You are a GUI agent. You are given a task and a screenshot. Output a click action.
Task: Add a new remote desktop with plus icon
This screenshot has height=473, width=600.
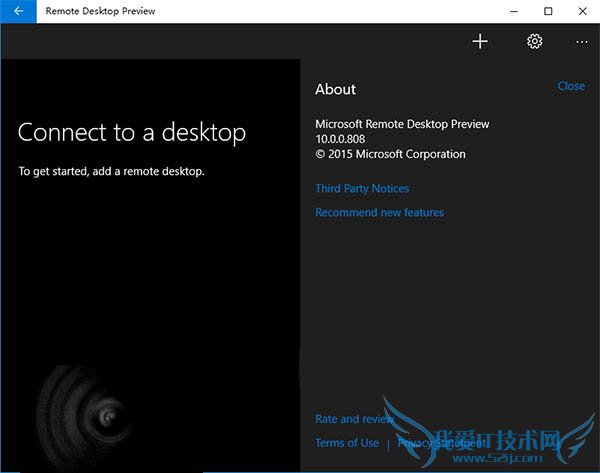click(480, 41)
